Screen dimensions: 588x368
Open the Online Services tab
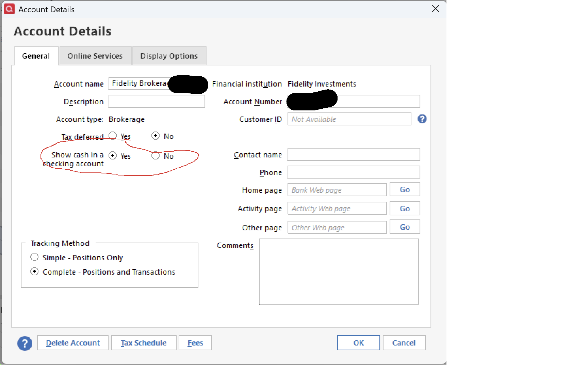pyautogui.click(x=95, y=56)
